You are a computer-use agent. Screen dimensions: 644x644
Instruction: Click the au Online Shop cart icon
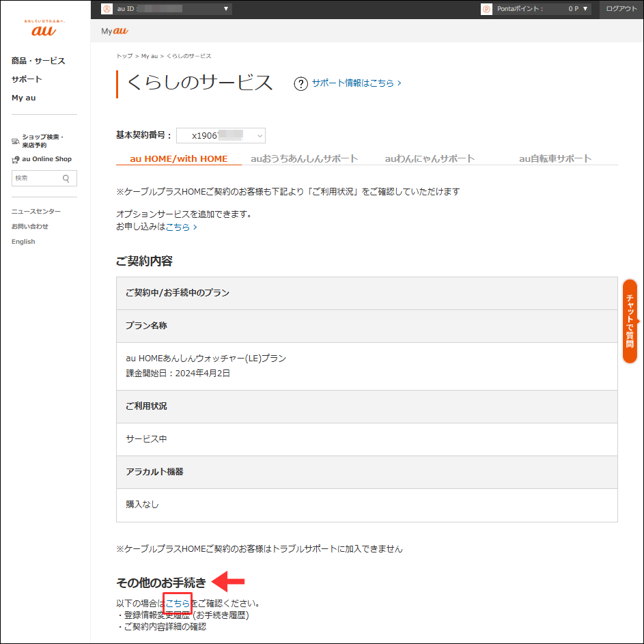pyautogui.click(x=14, y=159)
